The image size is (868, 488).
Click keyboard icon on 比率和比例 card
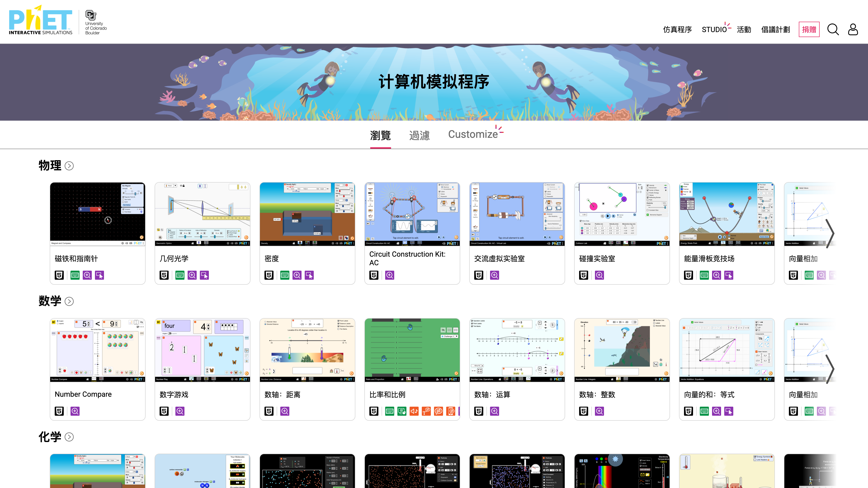[x=389, y=411]
